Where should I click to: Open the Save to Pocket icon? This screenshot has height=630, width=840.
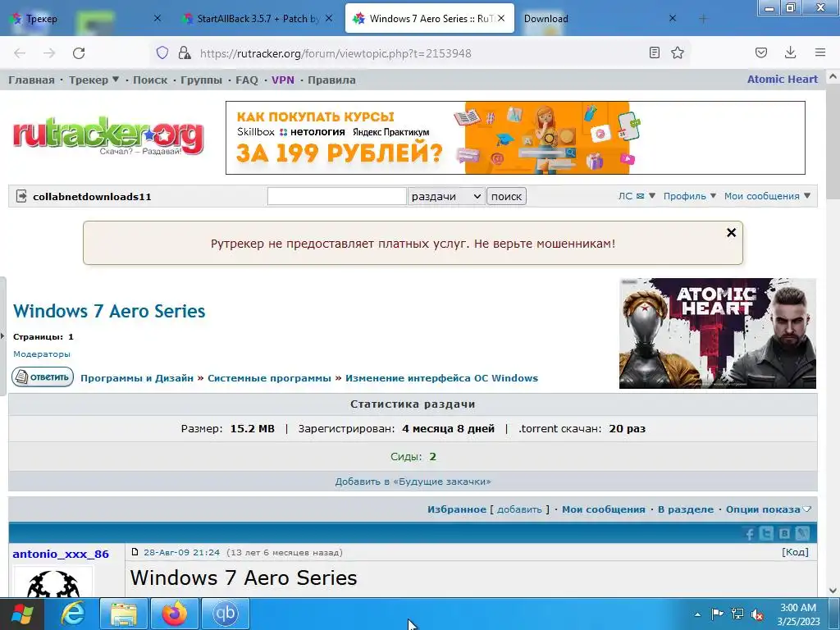click(x=760, y=52)
